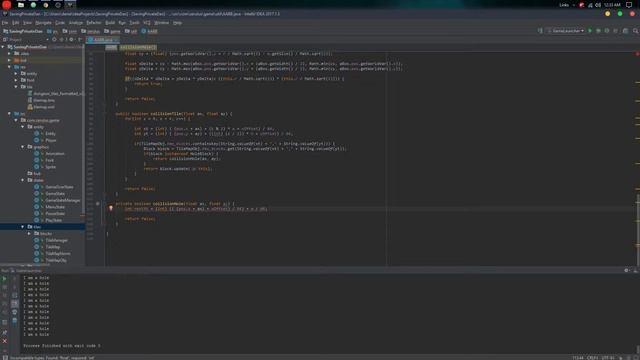Run GameLauncher with green play icon in toolbar
640x360 pixels.
(590, 31)
